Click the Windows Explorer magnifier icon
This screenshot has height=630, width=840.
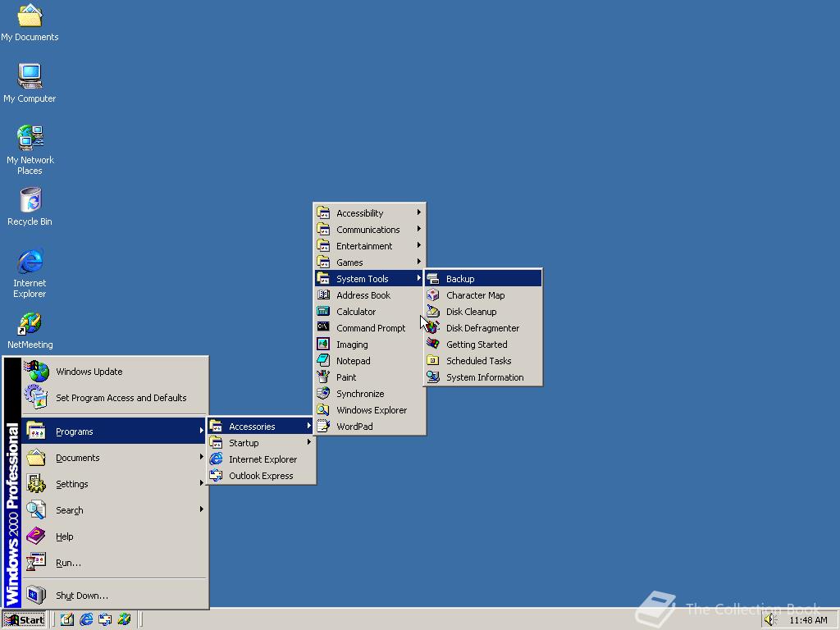[x=323, y=410]
